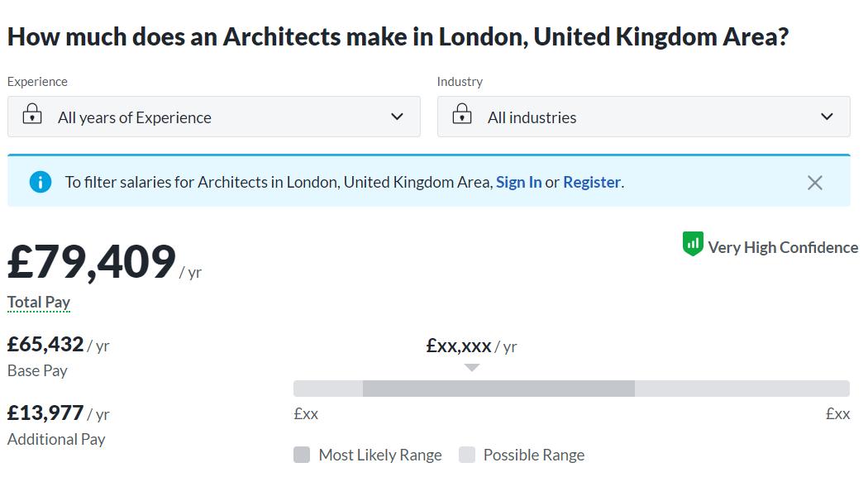Viewport: 868px width, 477px height.
Task: Click the Sign In link
Action: point(519,182)
